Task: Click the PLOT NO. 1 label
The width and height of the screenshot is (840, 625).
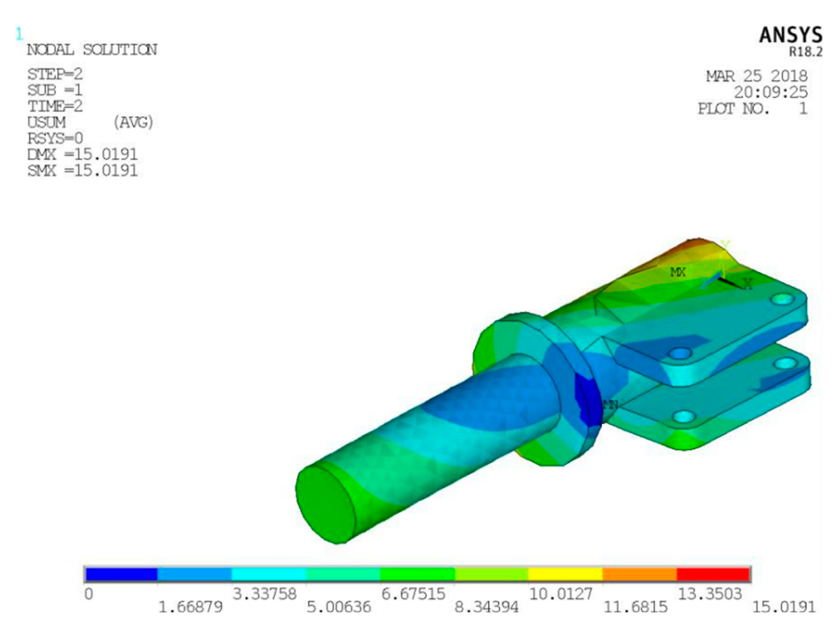Action: [x=752, y=109]
